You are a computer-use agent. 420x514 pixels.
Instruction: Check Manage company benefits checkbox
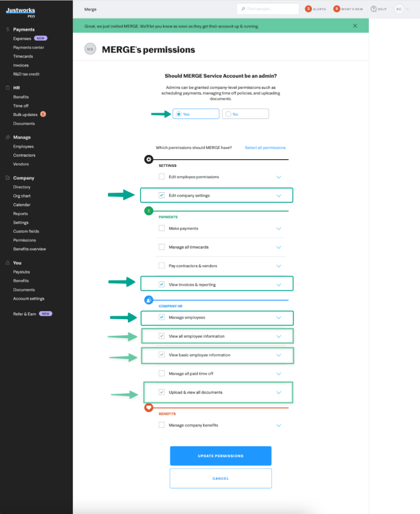(162, 425)
